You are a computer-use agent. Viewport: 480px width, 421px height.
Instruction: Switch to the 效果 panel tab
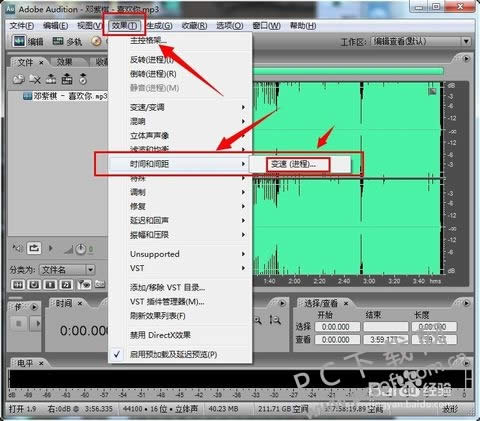pyautogui.click(x=65, y=62)
